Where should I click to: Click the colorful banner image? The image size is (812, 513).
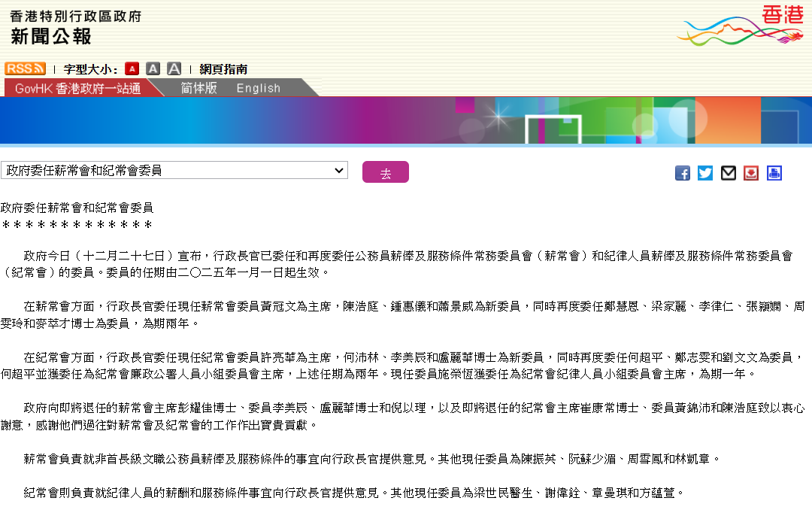pos(406,120)
